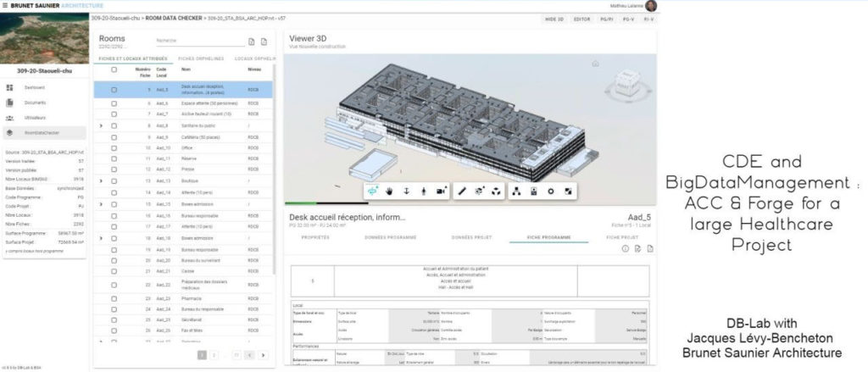
Task: Select the measure ruler tool
Action: pos(462,191)
